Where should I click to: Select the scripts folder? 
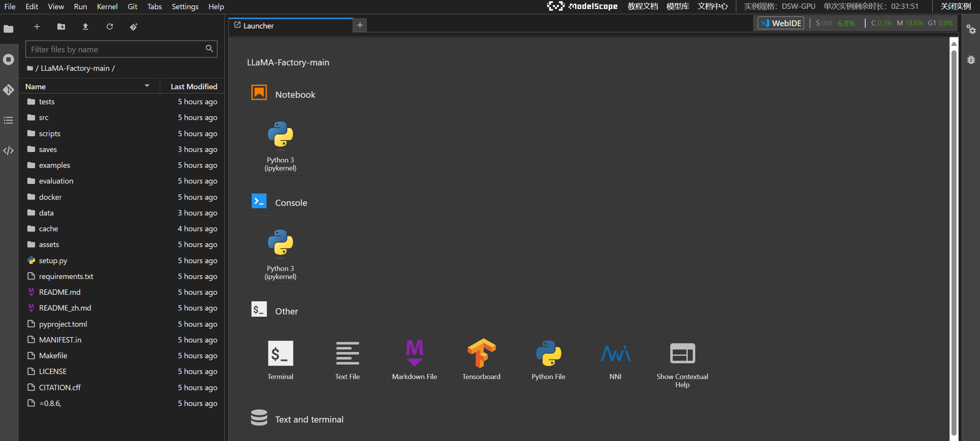(122, 134)
